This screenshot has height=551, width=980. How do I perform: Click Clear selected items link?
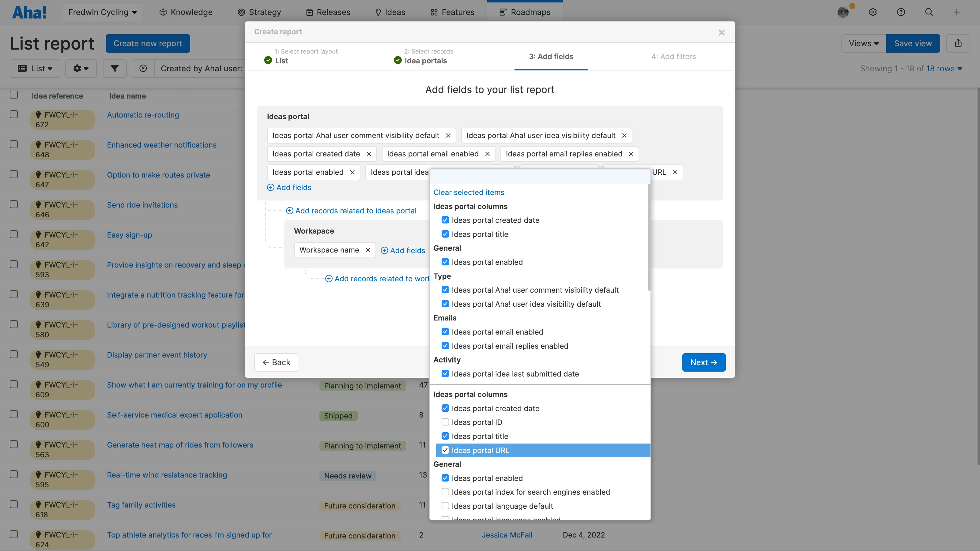[x=469, y=193]
